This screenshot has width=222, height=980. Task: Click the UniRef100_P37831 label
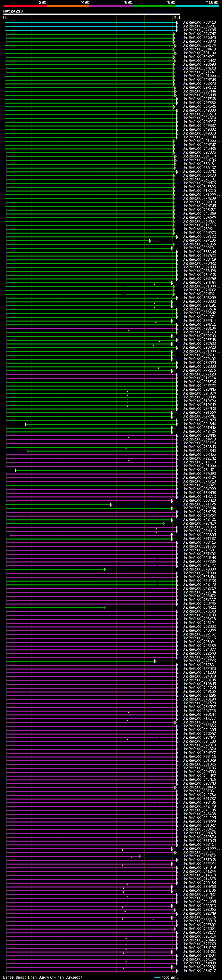tap(199, 665)
